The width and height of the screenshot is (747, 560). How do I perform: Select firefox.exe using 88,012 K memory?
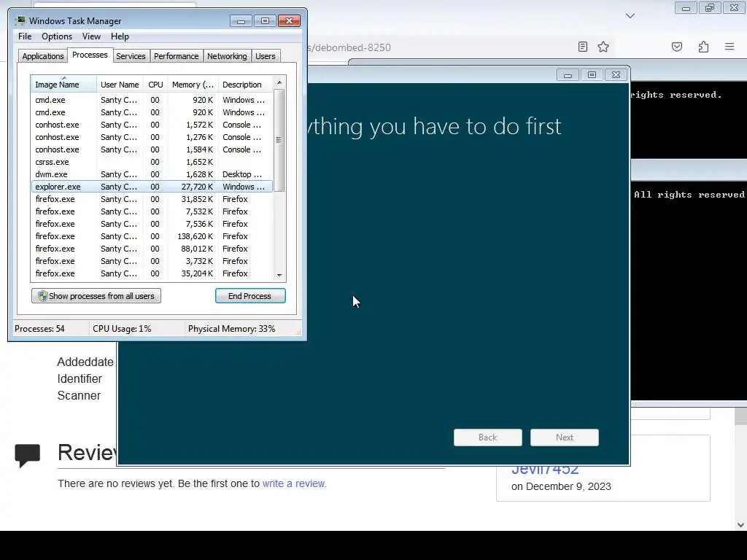(152, 249)
